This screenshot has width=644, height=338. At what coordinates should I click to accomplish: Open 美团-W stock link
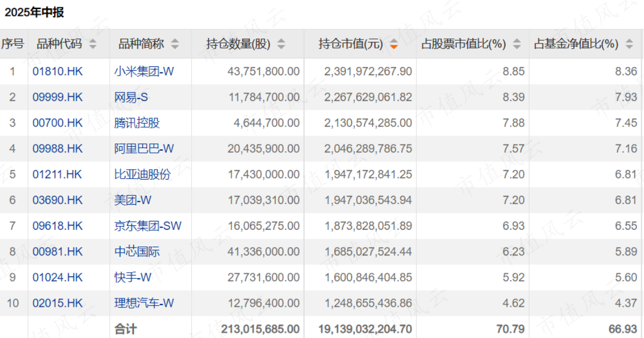(133, 200)
